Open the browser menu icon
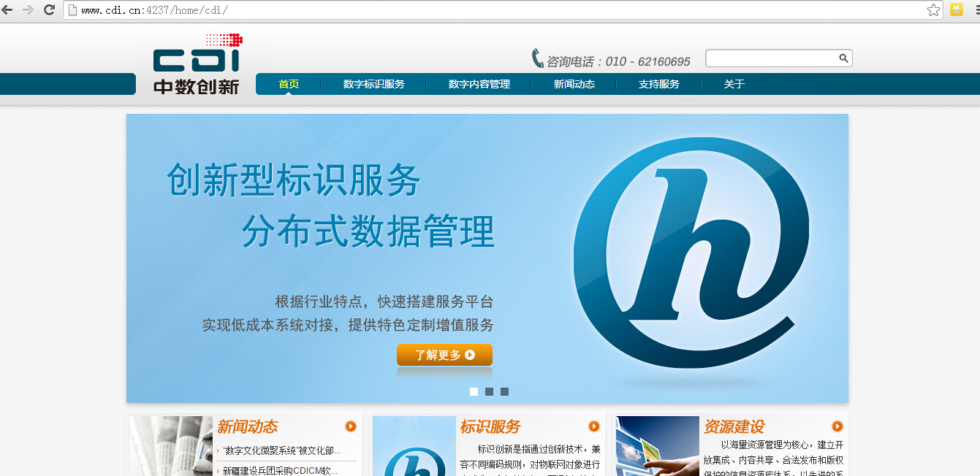This screenshot has width=980, height=476. coord(976,9)
